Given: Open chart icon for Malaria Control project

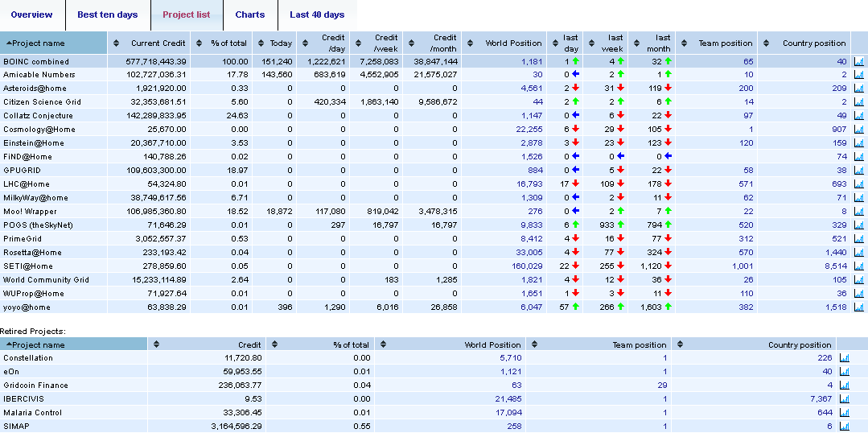Looking at the screenshot, I should point(844,413).
